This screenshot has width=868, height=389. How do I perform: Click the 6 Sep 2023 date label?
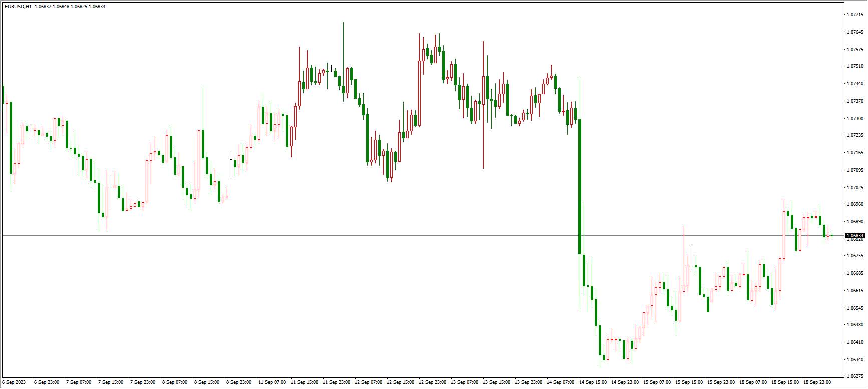14,382
